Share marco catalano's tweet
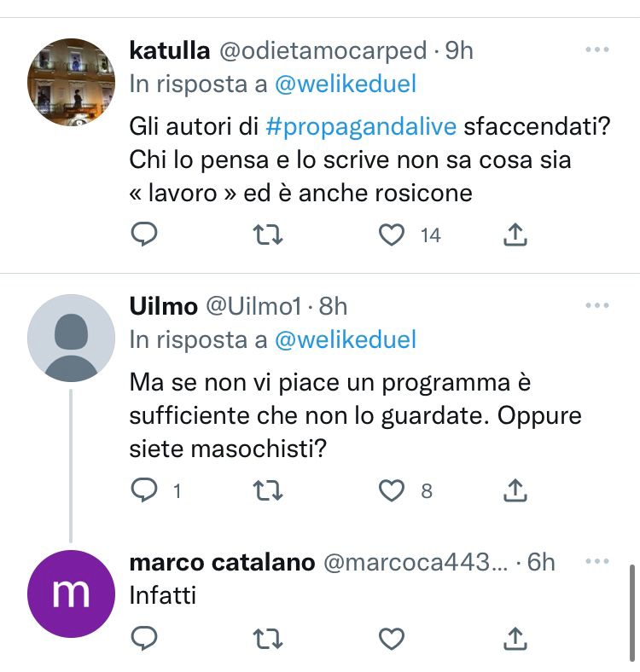Screen dimensions: 640x672 point(515,637)
